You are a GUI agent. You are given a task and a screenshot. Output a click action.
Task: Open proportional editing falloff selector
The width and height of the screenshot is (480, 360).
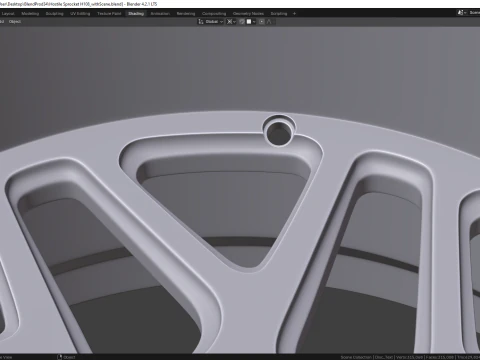tap(270, 22)
